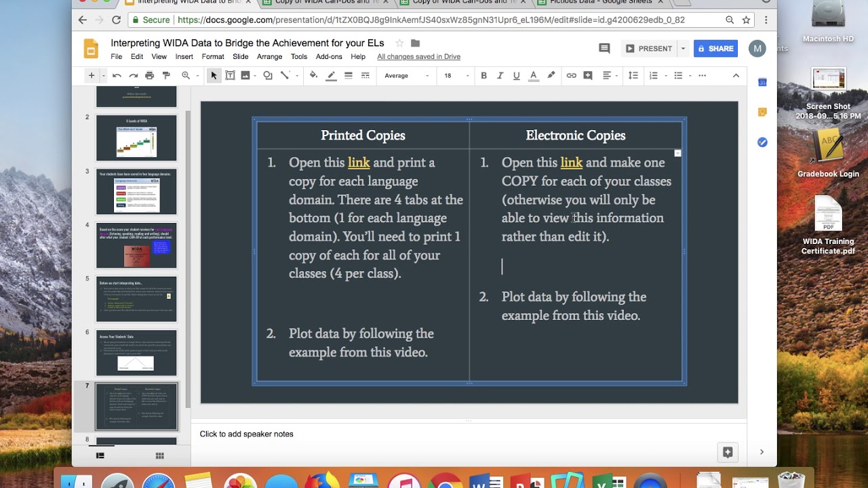
Task: Open the account avatar M
Action: (x=757, y=48)
